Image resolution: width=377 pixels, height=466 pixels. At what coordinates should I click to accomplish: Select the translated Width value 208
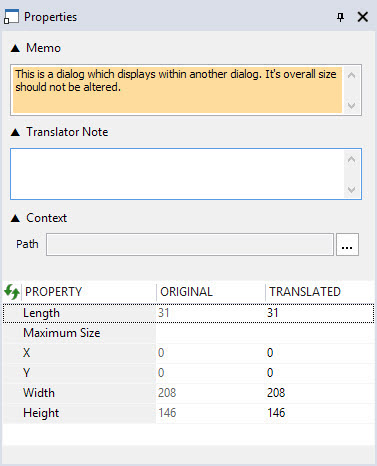point(276,393)
